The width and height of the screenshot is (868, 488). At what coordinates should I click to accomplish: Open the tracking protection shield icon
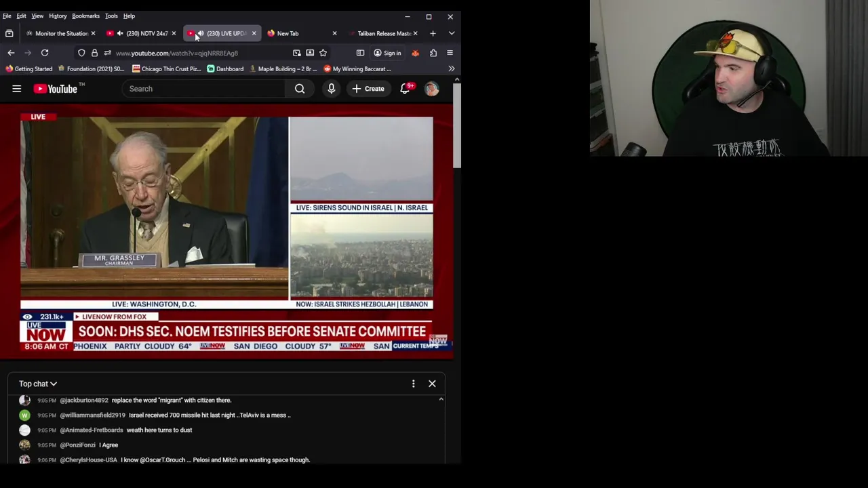pyautogui.click(x=81, y=53)
